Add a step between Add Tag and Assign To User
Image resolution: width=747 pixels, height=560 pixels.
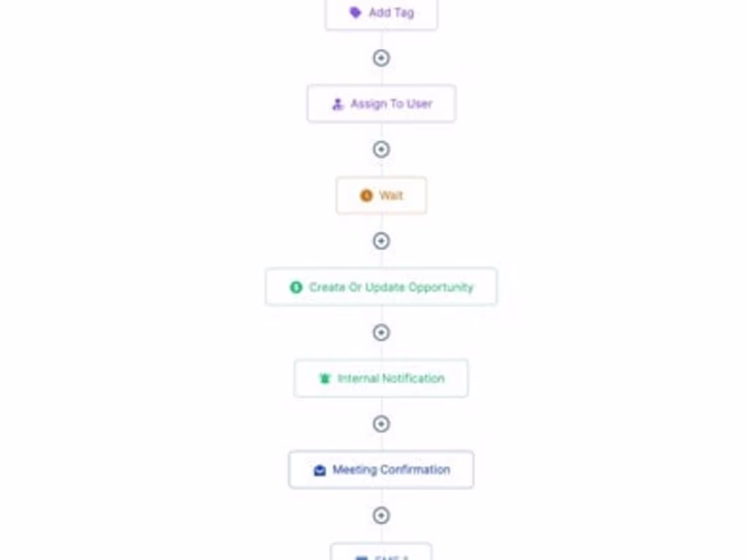[x=381, y=58]
